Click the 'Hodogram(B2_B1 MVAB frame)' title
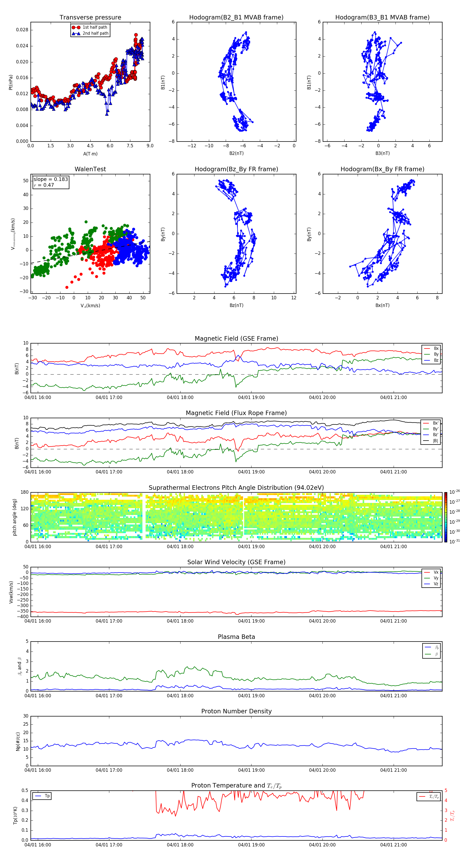 [x=236, y=18]
